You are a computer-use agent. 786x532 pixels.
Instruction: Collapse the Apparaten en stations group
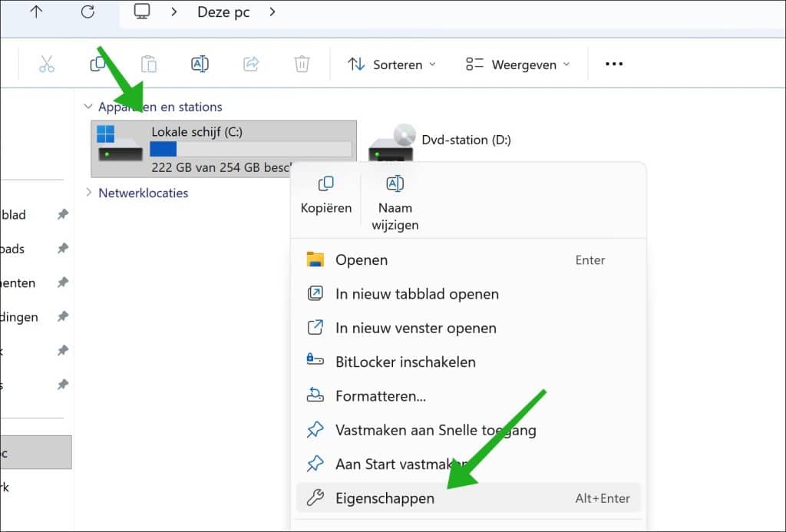[x=88, y=107]
